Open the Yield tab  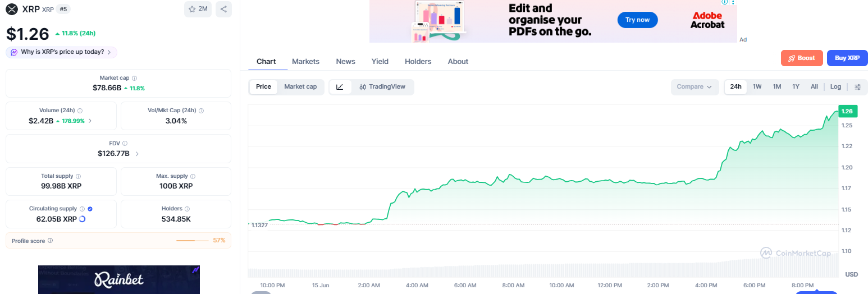380,61
